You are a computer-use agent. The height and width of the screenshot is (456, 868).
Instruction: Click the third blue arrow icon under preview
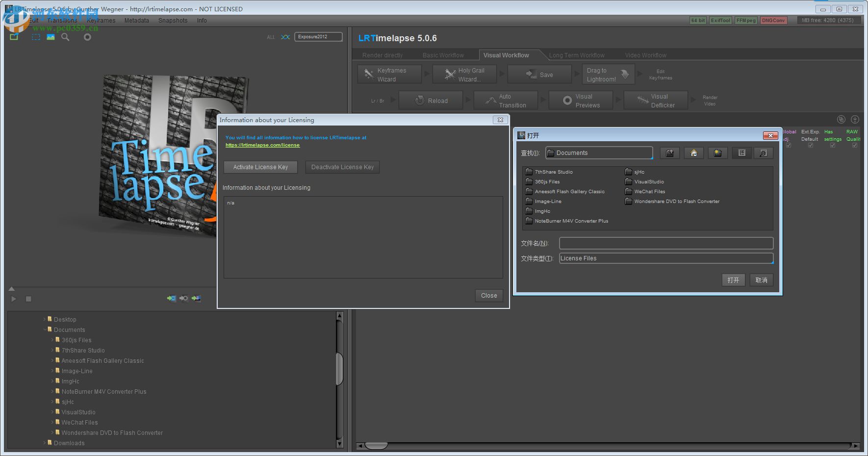pyautogui.click(x=196, y=298)
